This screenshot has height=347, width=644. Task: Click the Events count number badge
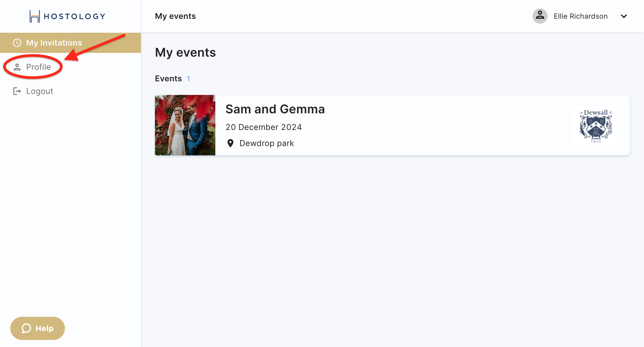pyautogui.click(x=188, y=79)
